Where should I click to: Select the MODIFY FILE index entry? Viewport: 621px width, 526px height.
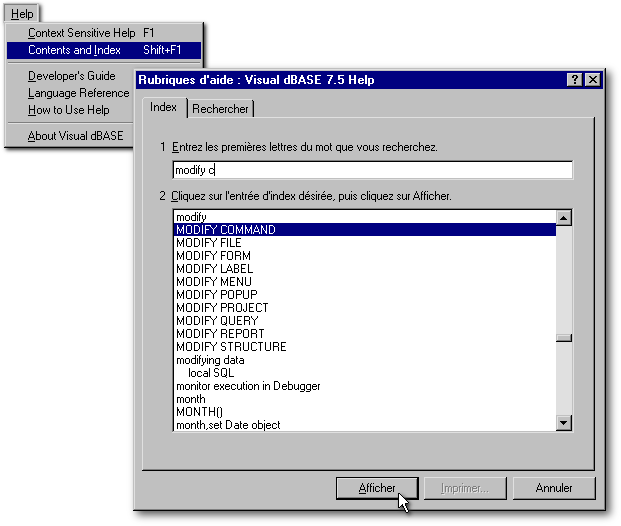pos(365,243)
